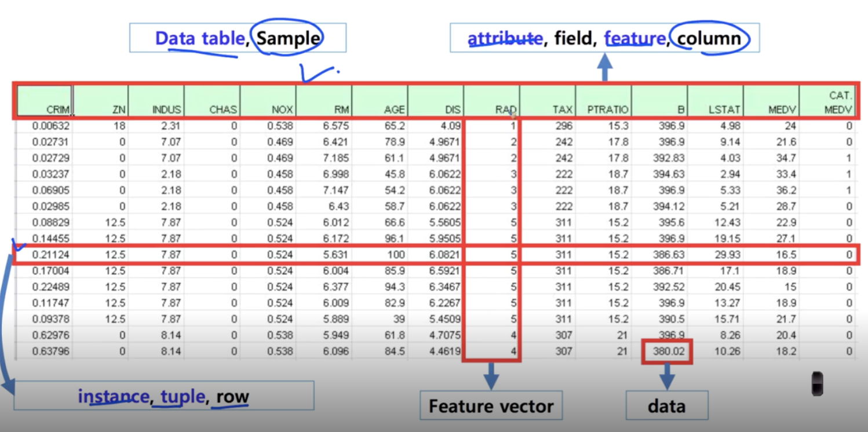Click DIS cell 4.09

coord(450,126)
